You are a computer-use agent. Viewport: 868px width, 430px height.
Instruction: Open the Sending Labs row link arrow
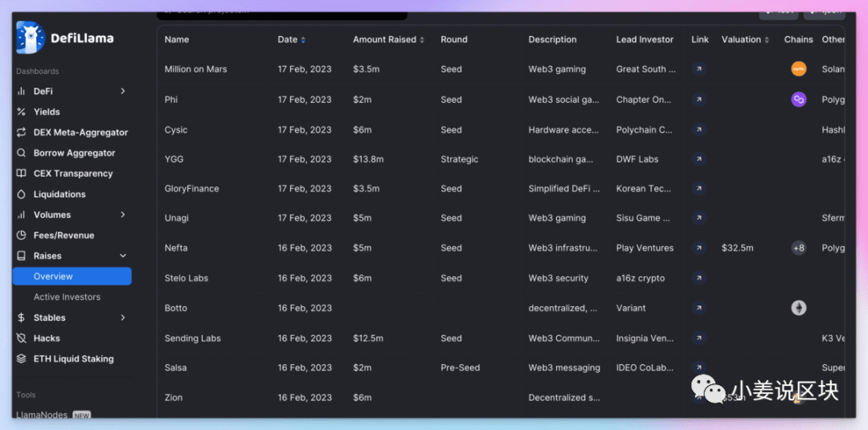click(699, 338)
